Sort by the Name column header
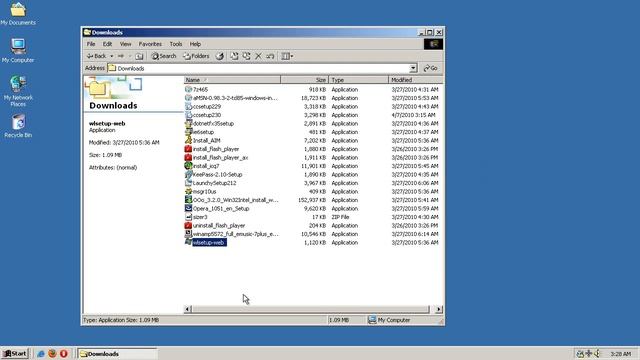This screenshot has width=640, height=360. (x=232, y=80)
